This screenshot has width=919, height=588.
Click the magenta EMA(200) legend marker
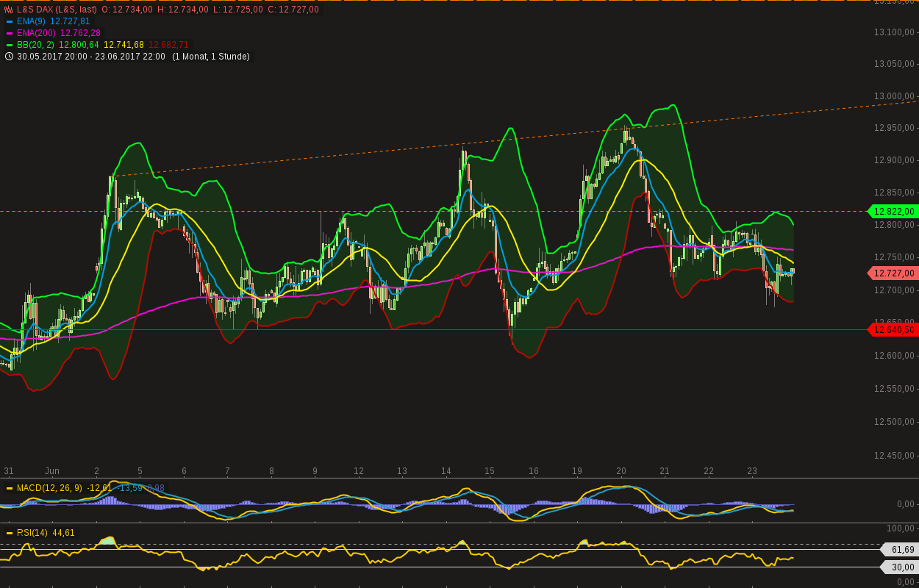pos(10,34)
